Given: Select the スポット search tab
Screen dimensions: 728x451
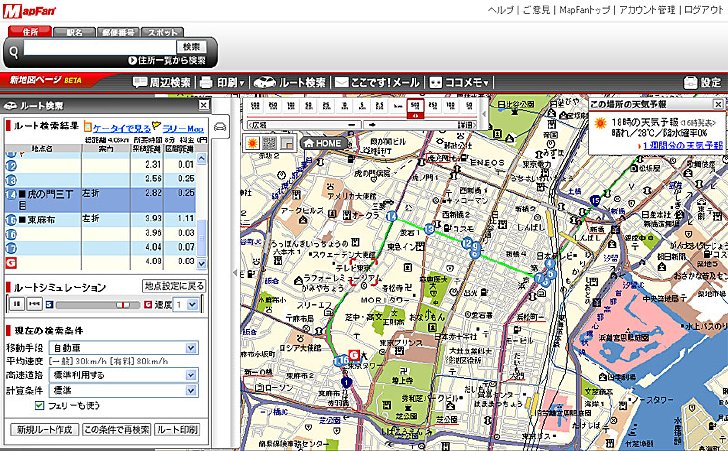Looking at the screenshot, I should click(x=162, y=32).
